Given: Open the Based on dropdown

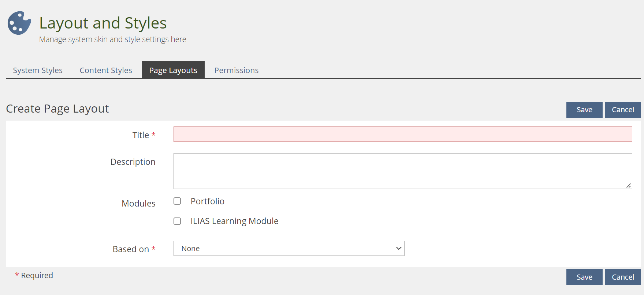Looking at the screenshot, I should 289,249.
